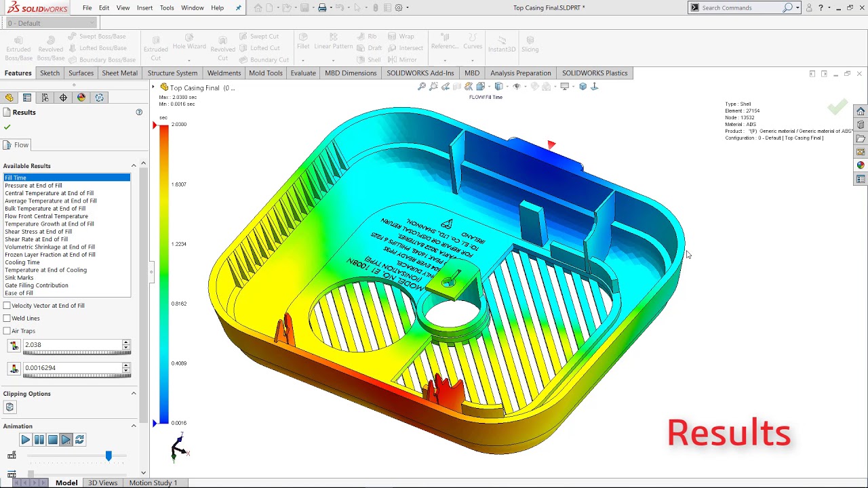Open the DisplayManager color ball tab

click(81, 98)
